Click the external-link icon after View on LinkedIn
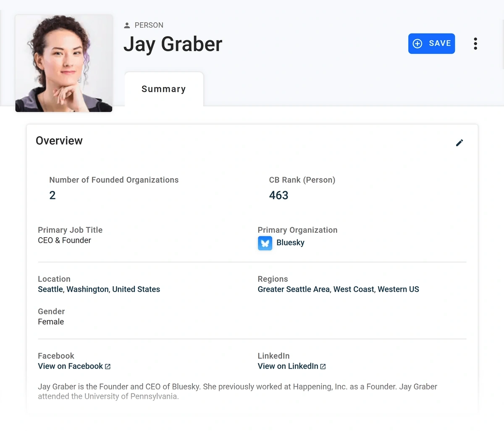This screenshot has height=431, width=504. pyautogui.click(x=323, y=366)
